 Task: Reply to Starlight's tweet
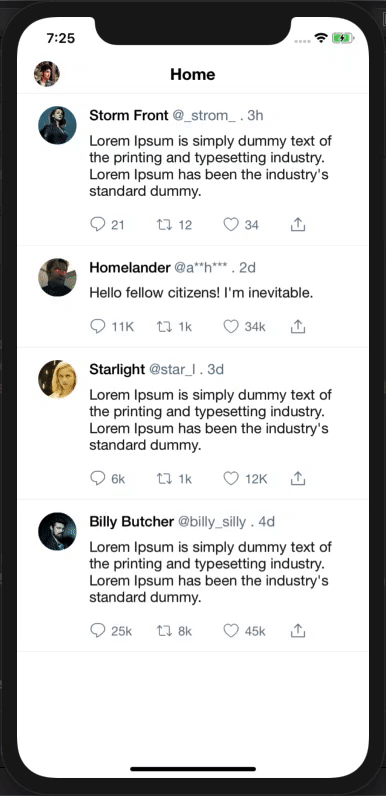point(97,478)
